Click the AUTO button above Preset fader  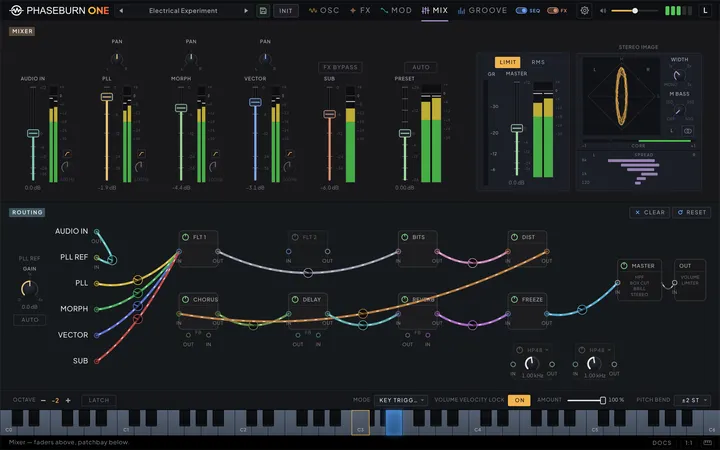click(421, 67)
